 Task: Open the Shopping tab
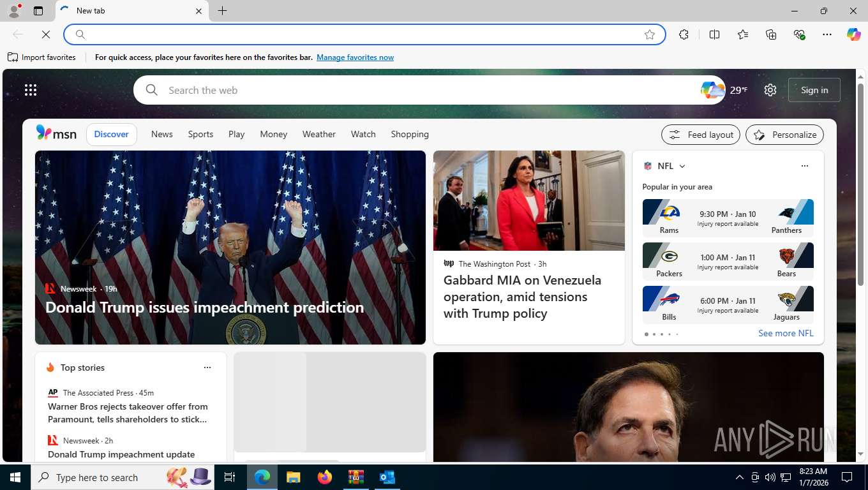pos(410,134)
